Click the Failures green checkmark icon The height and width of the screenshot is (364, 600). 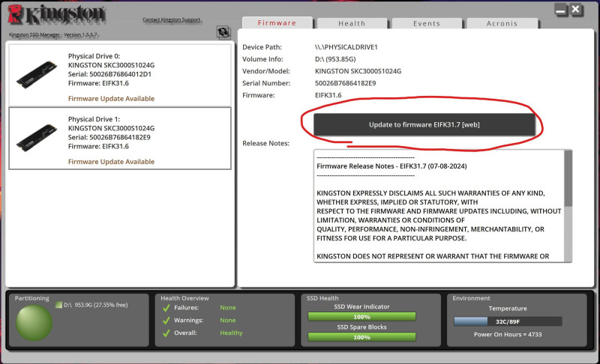[166, 308]
